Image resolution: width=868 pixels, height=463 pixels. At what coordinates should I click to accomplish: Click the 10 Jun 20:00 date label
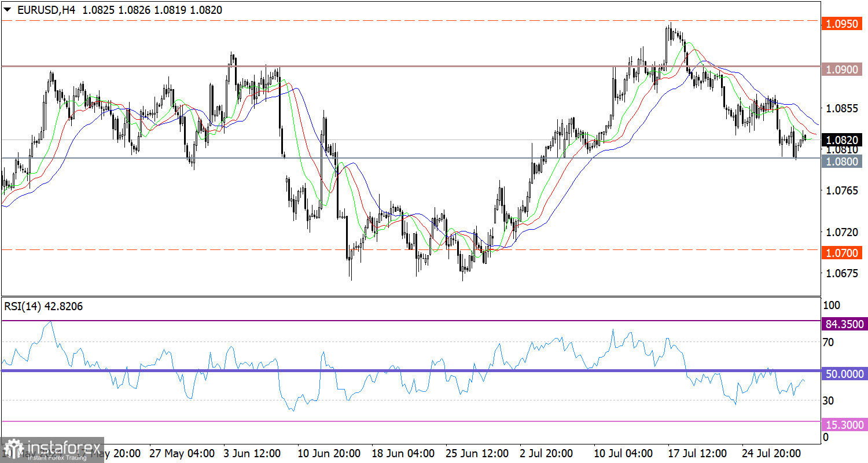click(x=328, y=453)
